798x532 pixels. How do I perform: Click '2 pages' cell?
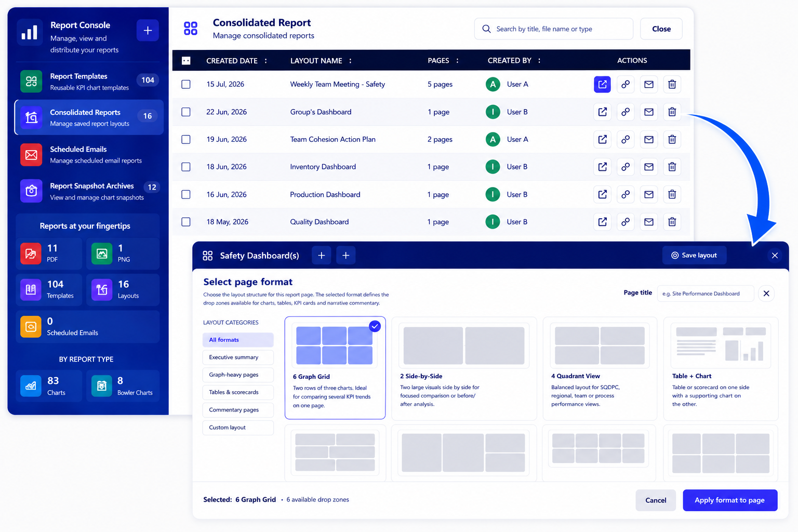click(x=440, y=139)
